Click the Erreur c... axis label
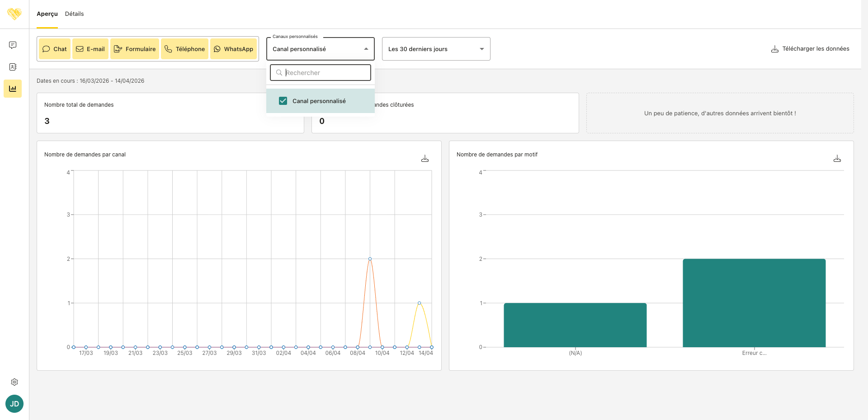 754,353
